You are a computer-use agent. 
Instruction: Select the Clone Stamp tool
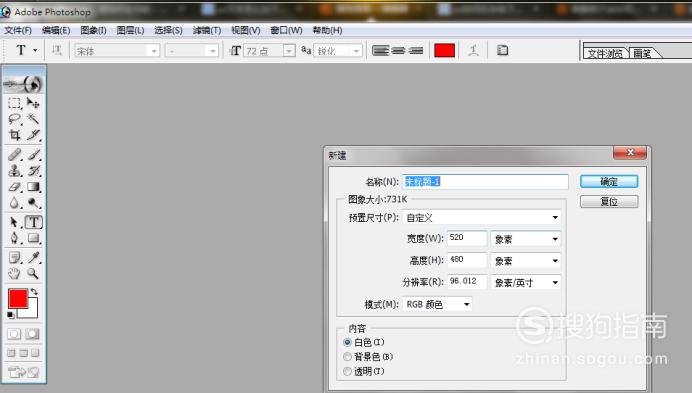(x=15, y=170)
